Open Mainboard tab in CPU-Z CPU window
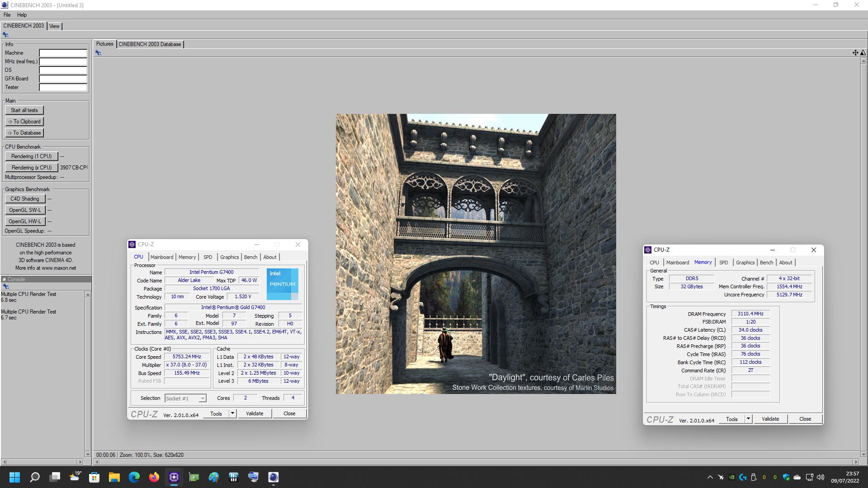868x488 pixels. 162,257
